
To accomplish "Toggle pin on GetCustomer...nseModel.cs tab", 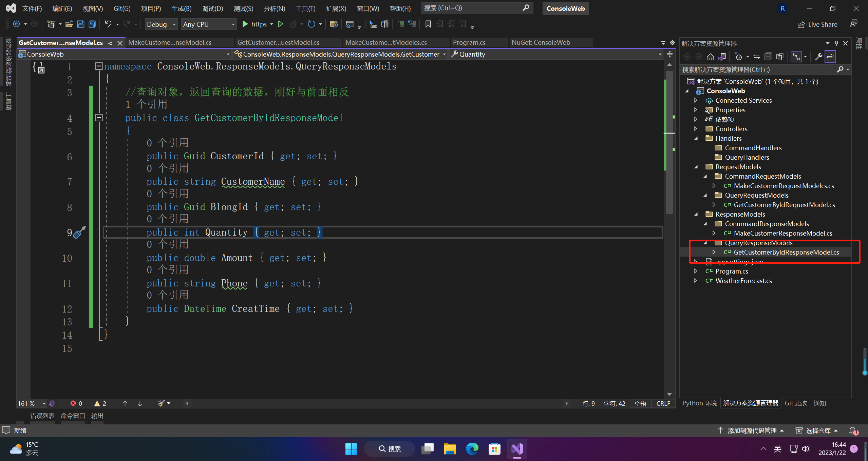I will coord(110,43).
